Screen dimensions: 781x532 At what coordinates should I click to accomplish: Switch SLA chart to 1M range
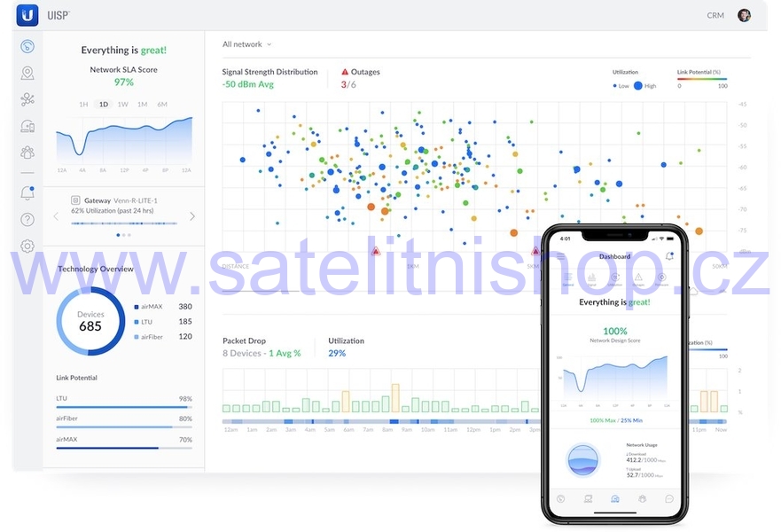(143, 104)
